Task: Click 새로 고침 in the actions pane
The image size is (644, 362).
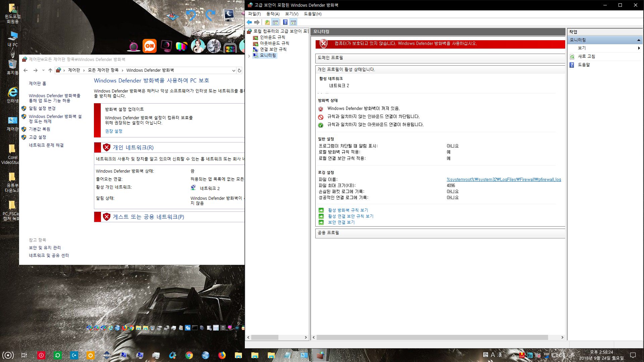Action: [586, 56]
